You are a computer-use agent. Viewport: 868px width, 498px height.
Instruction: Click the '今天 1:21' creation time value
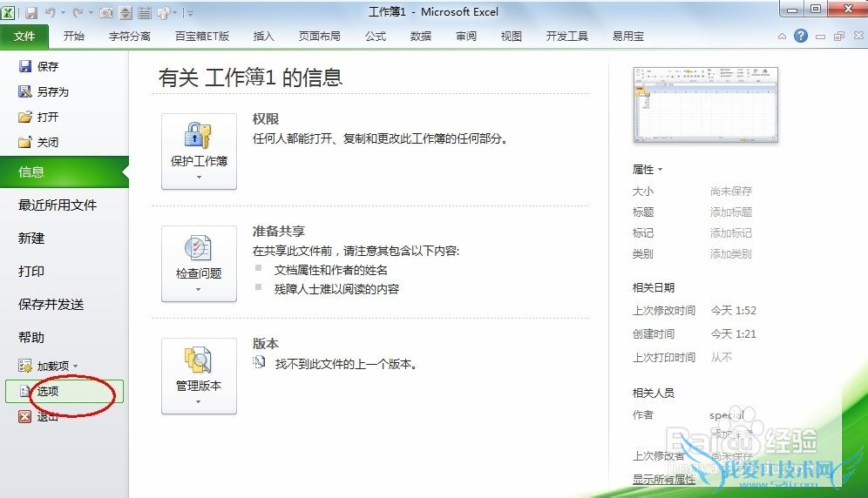(x=734, y=333)
